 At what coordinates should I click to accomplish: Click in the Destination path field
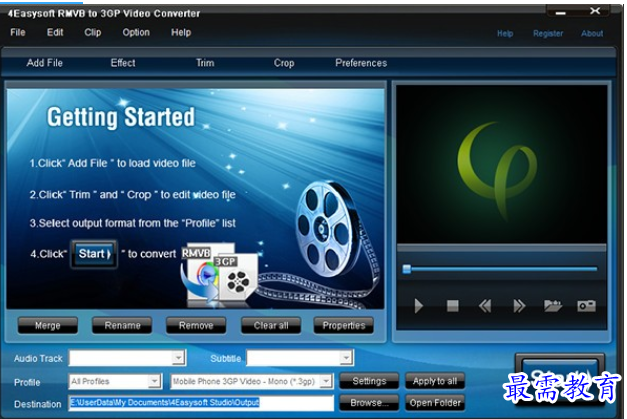coord(201,403)
